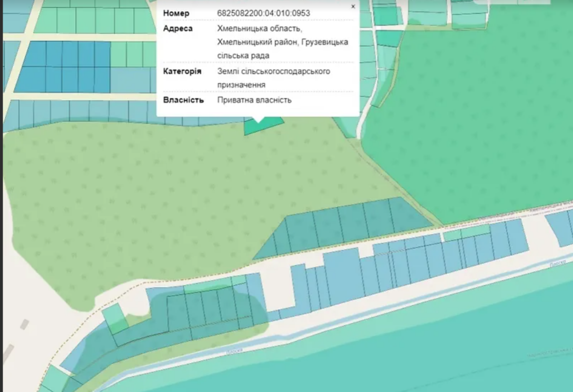Click 'Хмельницька область' address text
The width and height of the screenshot is (573, 392).
(x=259, y=29)
